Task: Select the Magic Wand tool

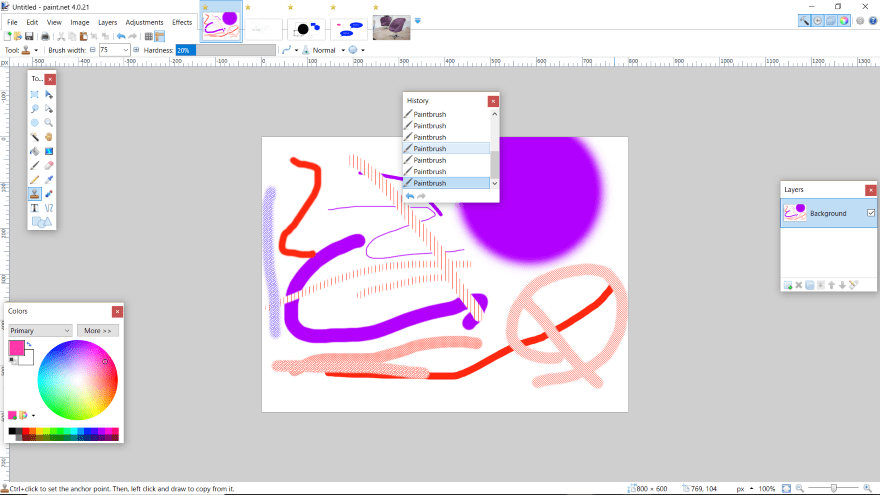Action: pyautogui.click(x=34, y=136)
